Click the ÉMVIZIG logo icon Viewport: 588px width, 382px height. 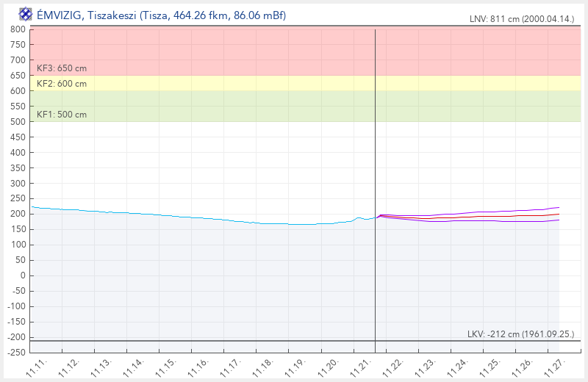[x=25, y=14]
